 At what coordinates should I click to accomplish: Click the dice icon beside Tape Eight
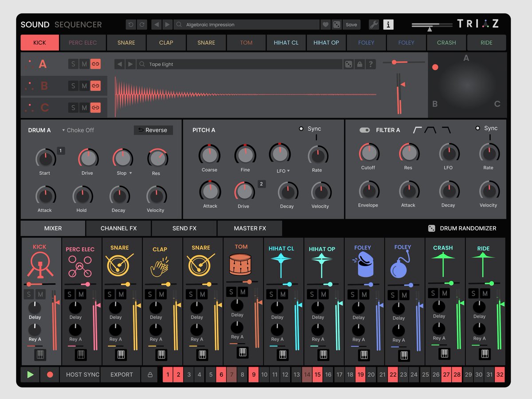[349, 64]
